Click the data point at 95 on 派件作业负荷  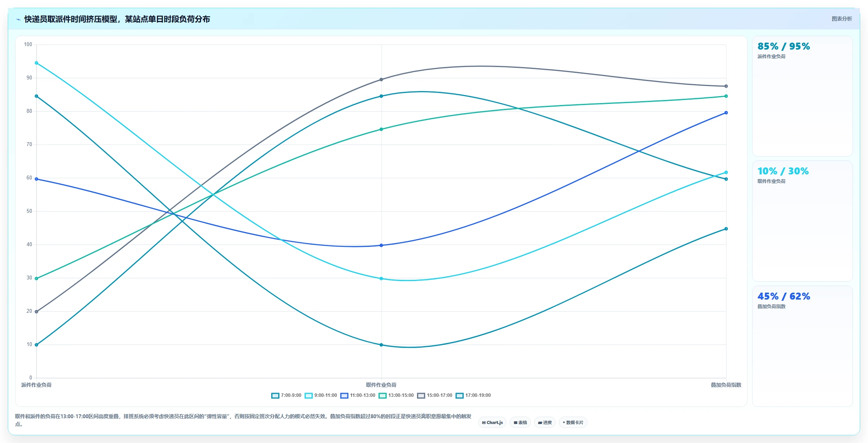point(36,63)
